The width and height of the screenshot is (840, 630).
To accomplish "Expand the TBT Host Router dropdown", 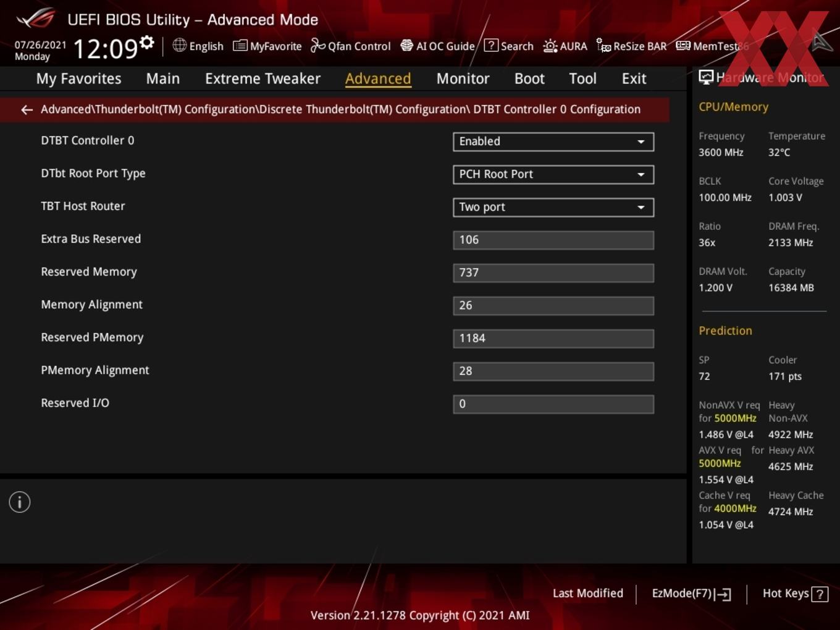I will pos(553,207).
